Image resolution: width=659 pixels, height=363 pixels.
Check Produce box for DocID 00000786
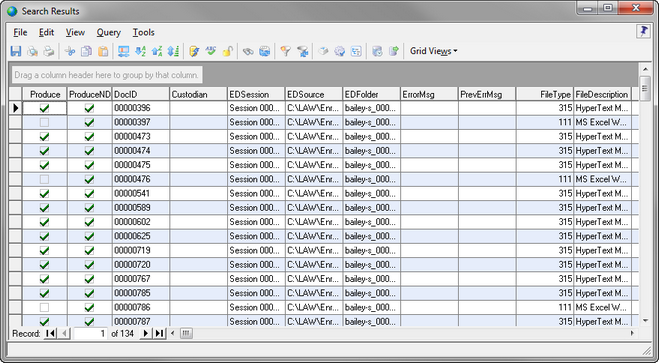pos(44,308)
